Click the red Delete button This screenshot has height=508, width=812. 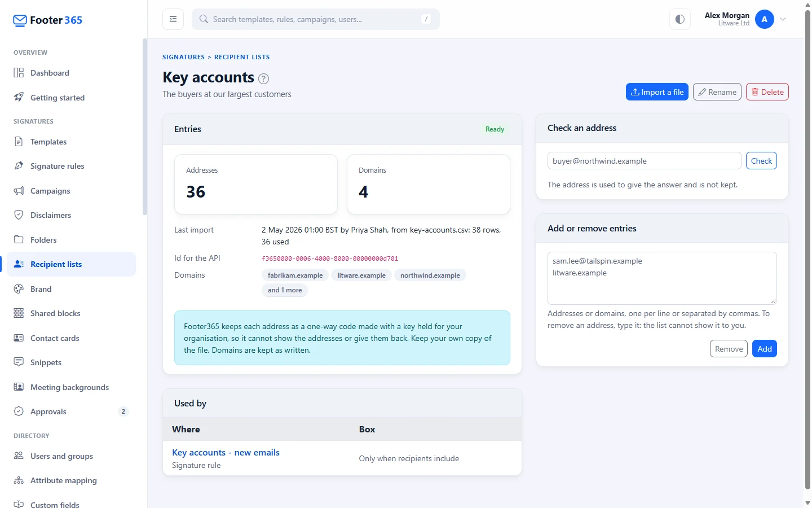(x=767, y=92)
